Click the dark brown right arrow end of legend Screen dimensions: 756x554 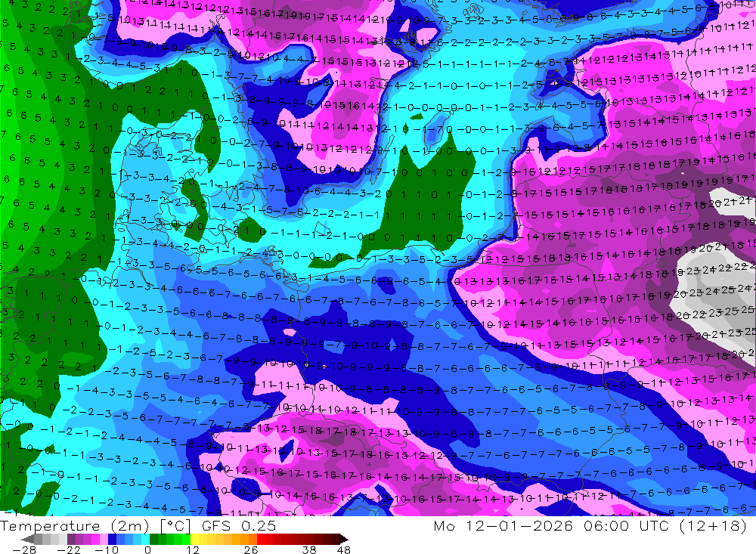342,539
